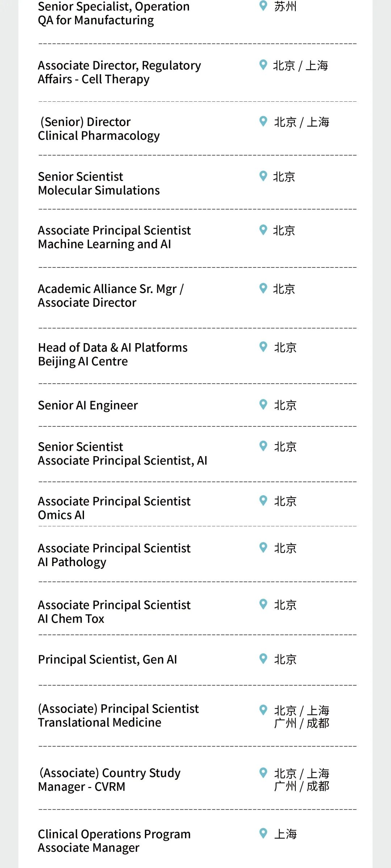Click location pin for Clinical Operations Program row

[x=263, y=833]
